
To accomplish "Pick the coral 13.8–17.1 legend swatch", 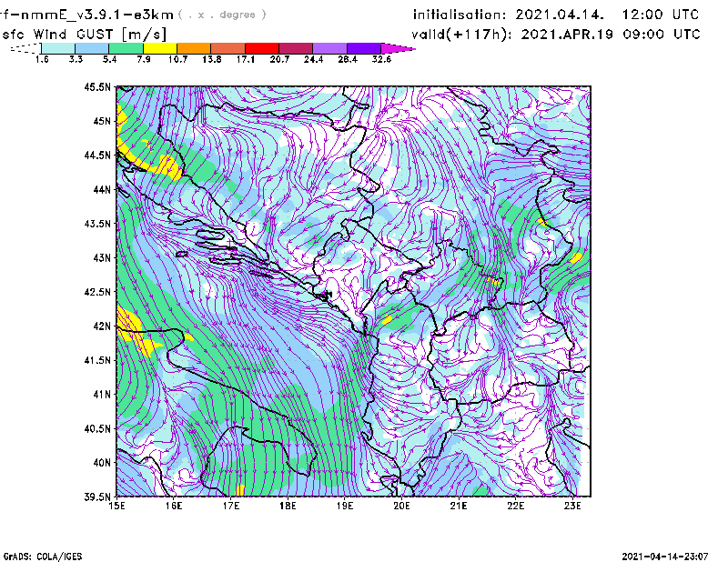I will (x=228, y=48).
